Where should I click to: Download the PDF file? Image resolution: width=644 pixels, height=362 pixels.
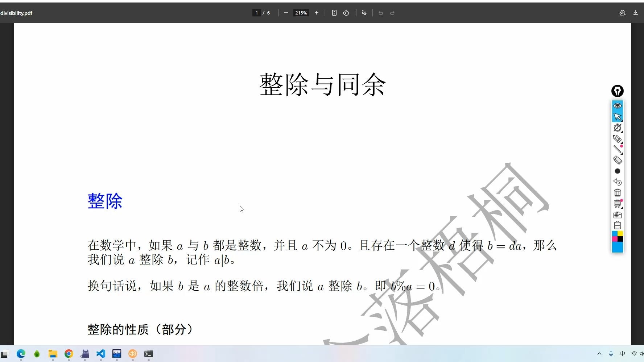point(636,13)
